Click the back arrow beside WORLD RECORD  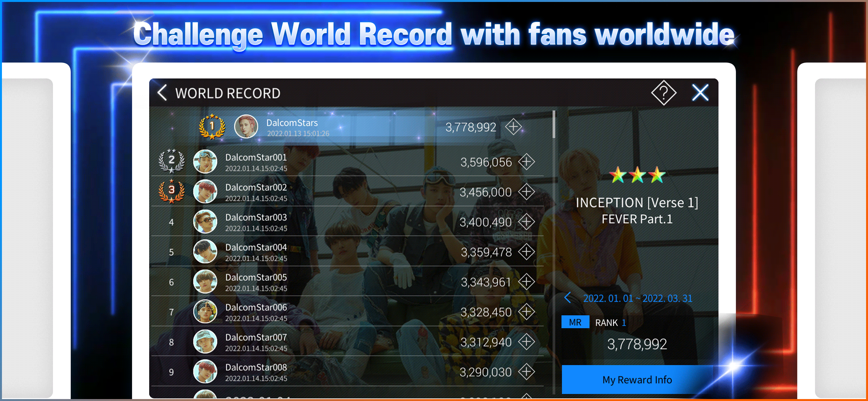(x=162, y=93)
